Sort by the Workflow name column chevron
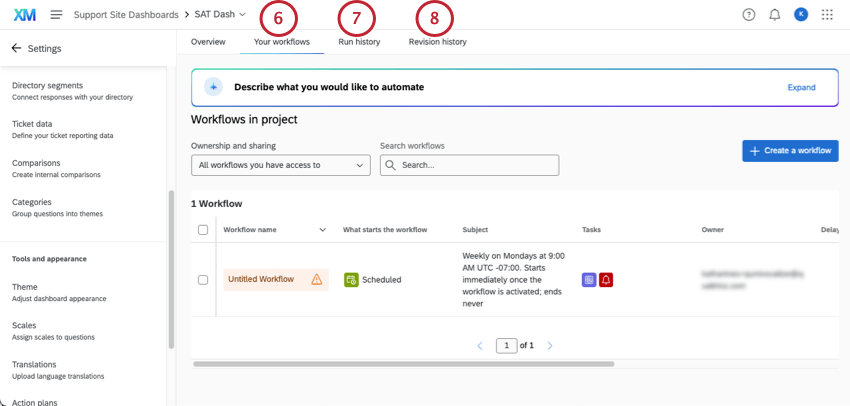The height and width of the screenshot is (406, 850). tap(322, 230)
